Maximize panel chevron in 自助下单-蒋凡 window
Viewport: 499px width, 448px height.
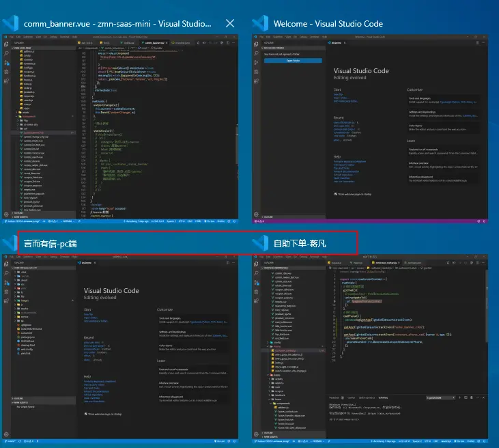coord(477,397)
